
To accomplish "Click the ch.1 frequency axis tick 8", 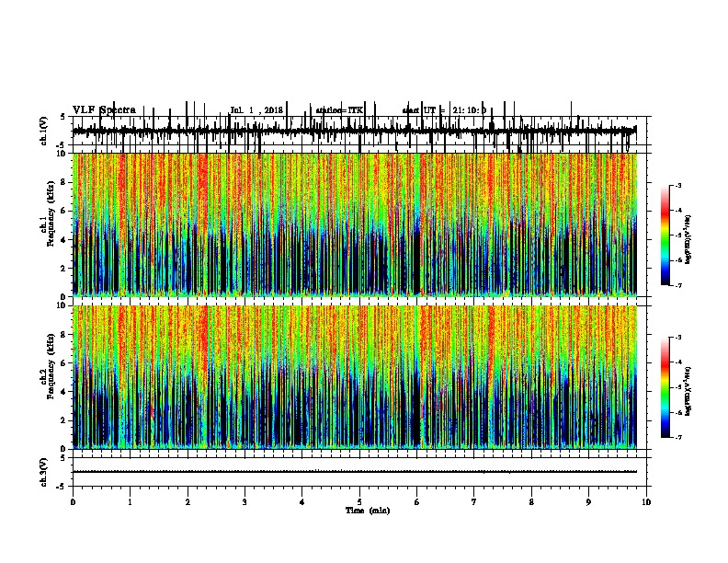I will (x=64, y=182).
